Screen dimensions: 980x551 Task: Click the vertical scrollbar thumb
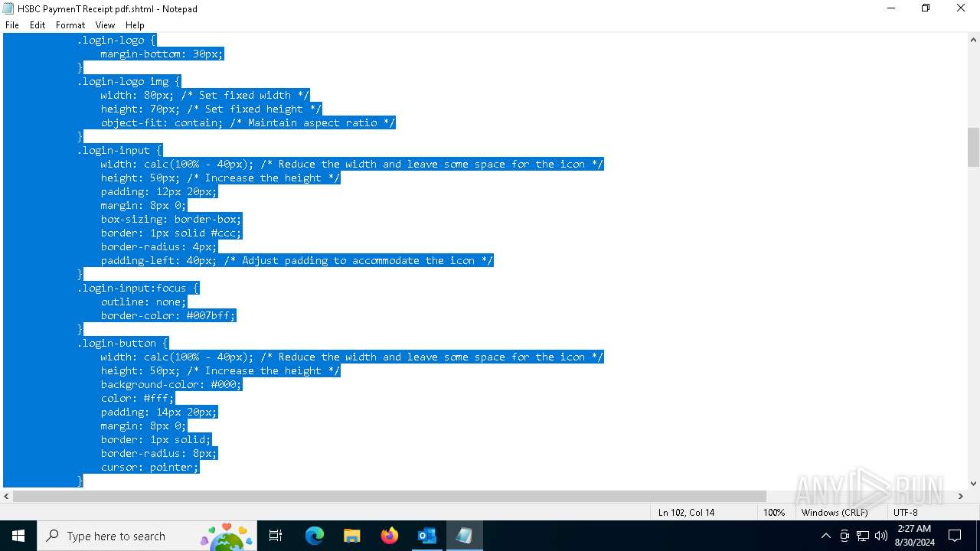[973, 147]
